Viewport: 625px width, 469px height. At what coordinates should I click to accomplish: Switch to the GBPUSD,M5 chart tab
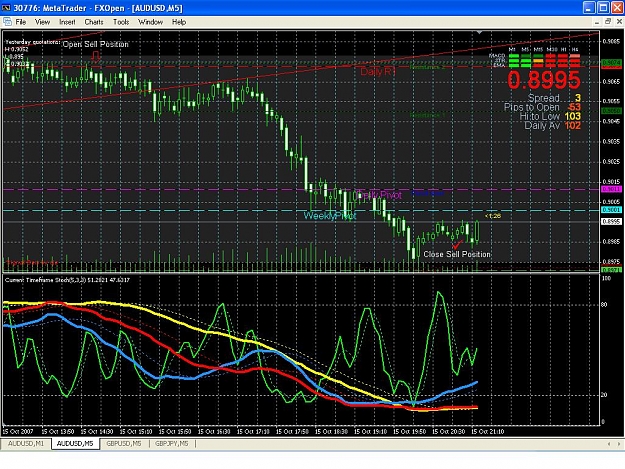tap(124, 443)
